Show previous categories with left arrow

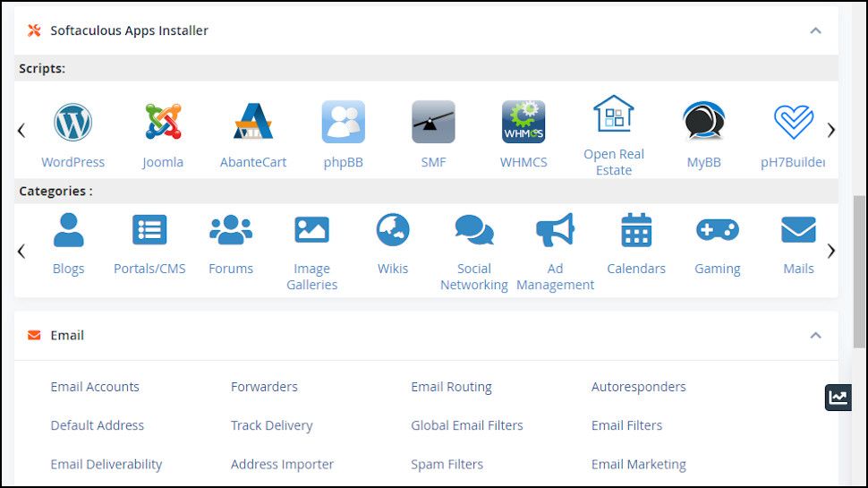21,252
